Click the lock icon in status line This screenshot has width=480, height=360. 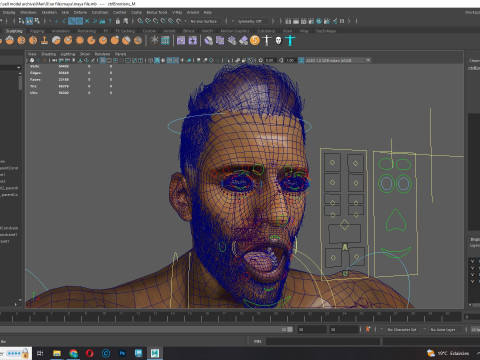click(x=118, y=21)
